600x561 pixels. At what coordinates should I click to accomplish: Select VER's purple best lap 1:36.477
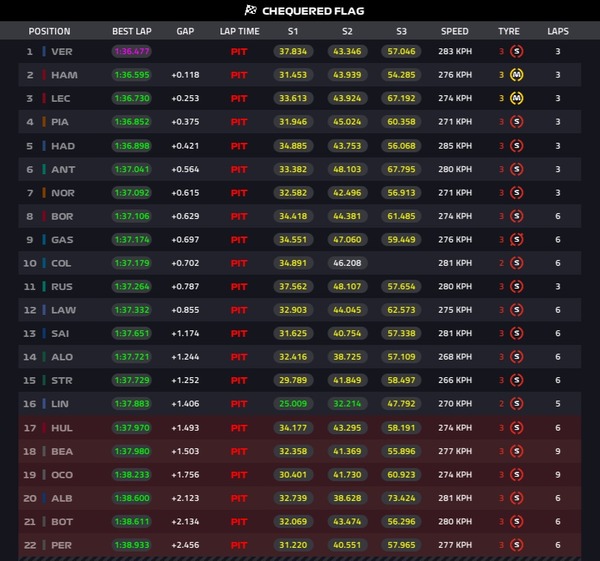[132, 51]
